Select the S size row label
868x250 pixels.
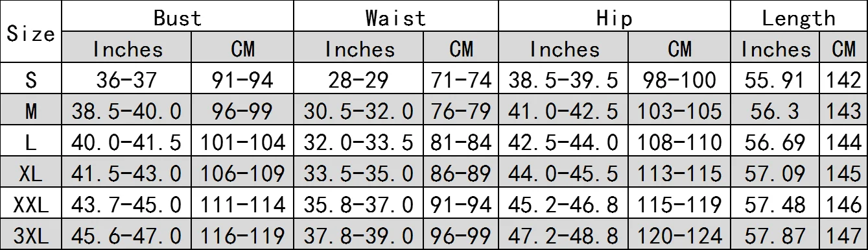coord(30,79)
